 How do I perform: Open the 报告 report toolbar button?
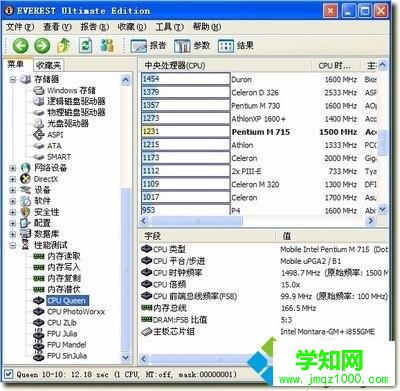[x=148, y=46]
